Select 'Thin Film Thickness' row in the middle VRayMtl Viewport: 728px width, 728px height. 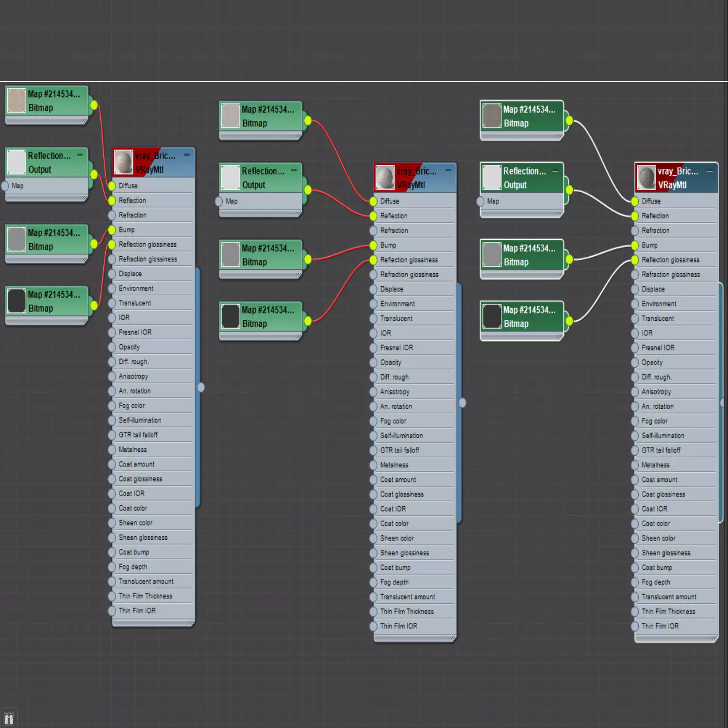pos(415,612)
